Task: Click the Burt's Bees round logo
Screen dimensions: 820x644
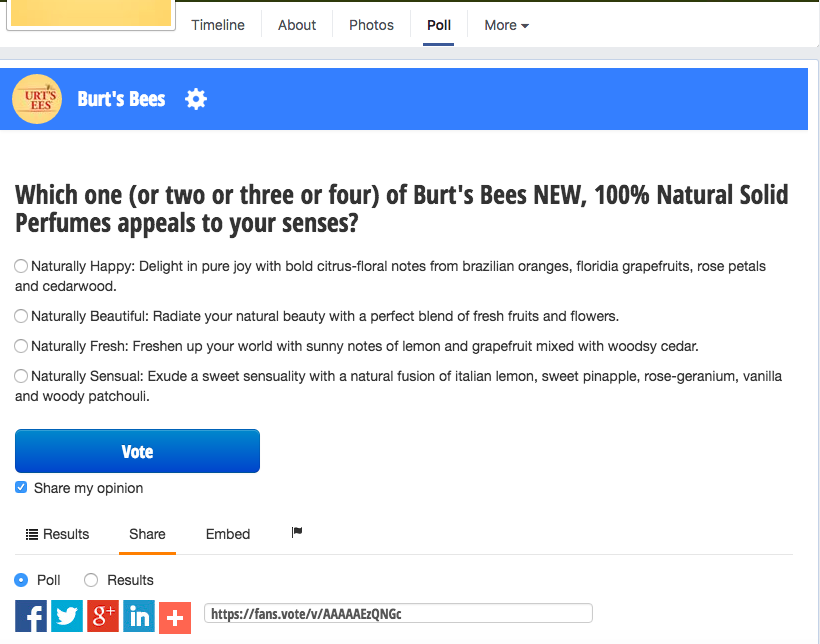Action: click(37, 99)
